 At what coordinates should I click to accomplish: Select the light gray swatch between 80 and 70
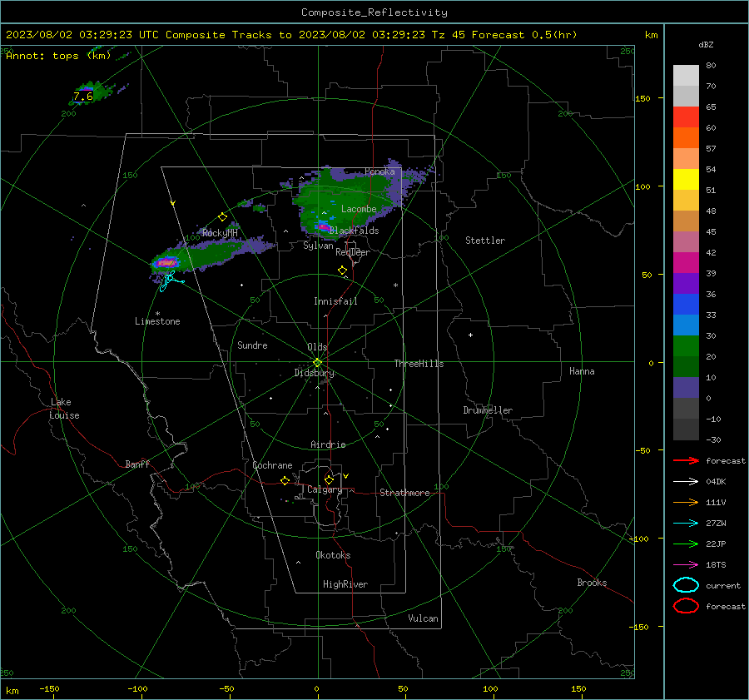click(686, 76)
